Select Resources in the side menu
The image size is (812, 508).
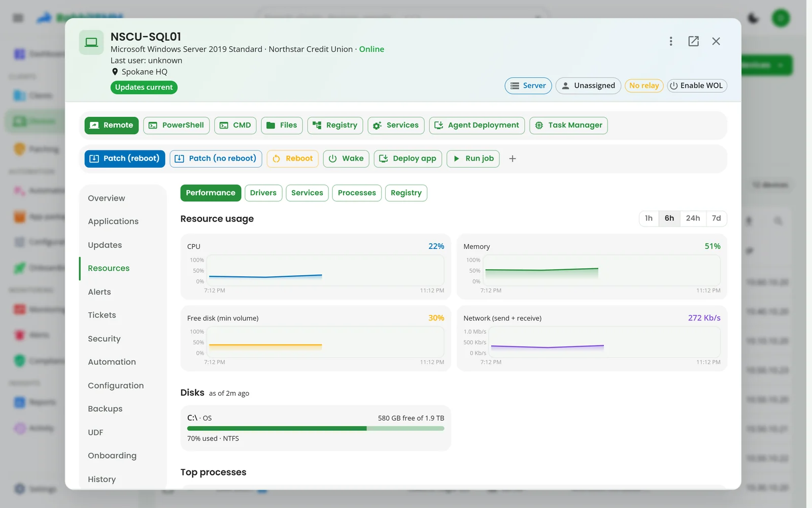123,268
